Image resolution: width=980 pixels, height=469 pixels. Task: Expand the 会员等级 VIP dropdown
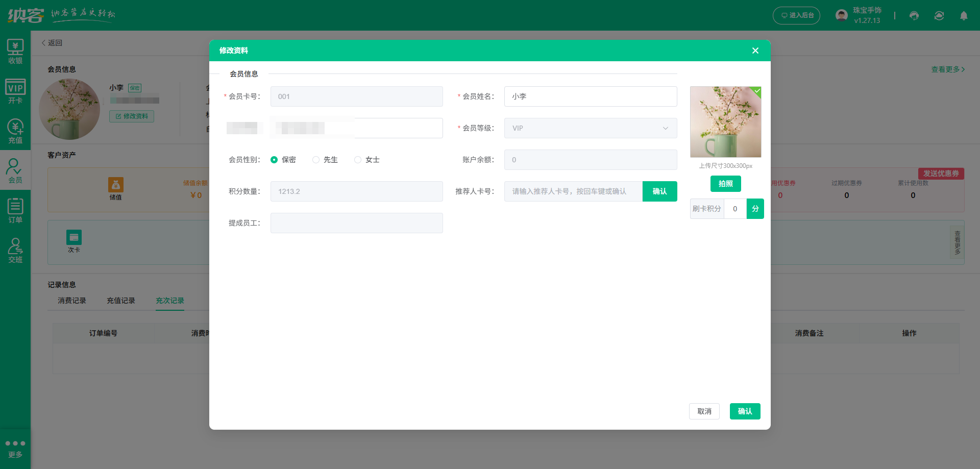tap(591, 128)
